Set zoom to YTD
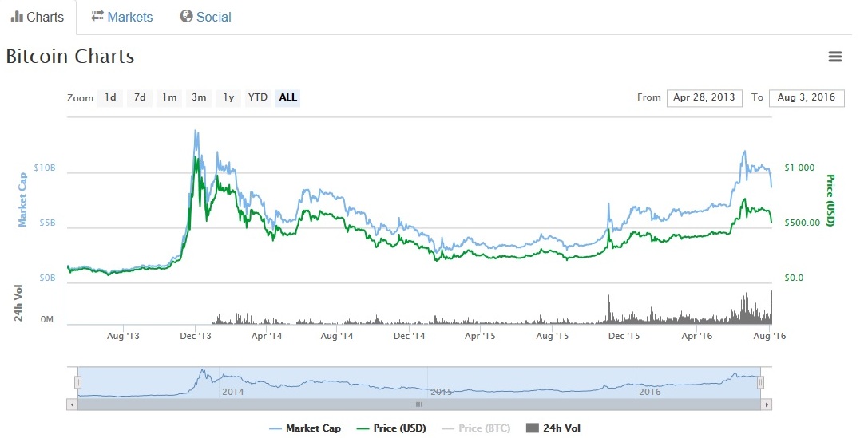This screenshot has width=868, height=438. (257, 98)
